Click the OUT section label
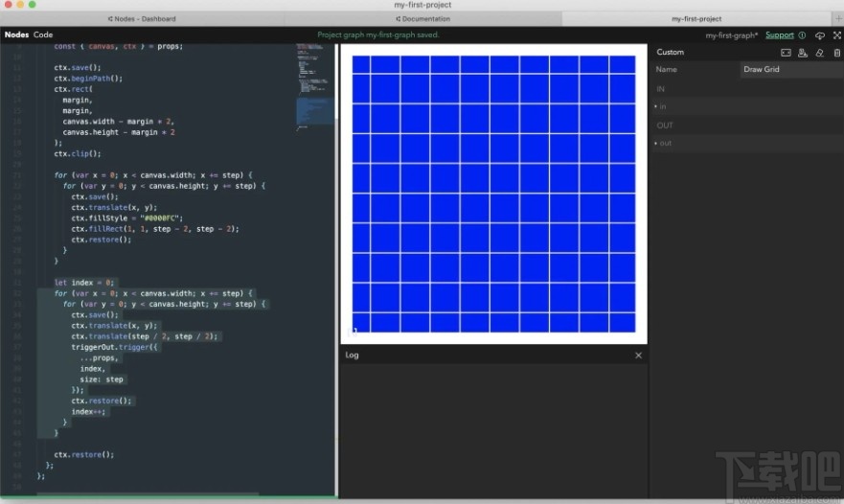Viewport: 844px width, 504px height. click(665, 126)
